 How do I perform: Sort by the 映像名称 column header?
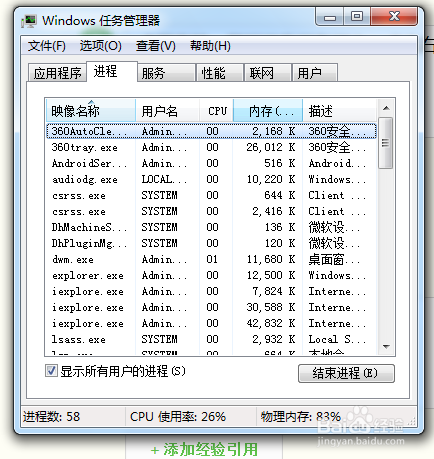point(91,111)
